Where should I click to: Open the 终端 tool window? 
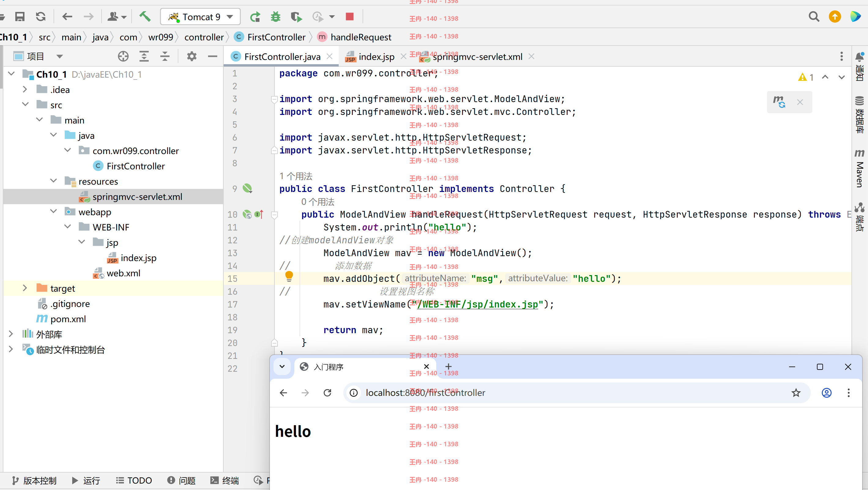coord(225,480)
